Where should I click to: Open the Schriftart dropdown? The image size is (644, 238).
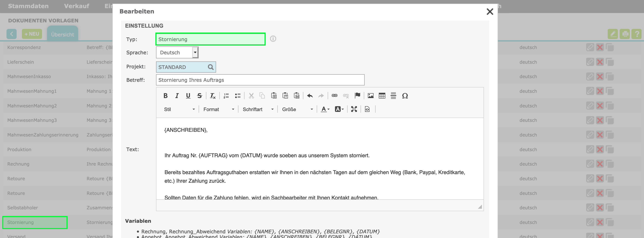(258, 109)
